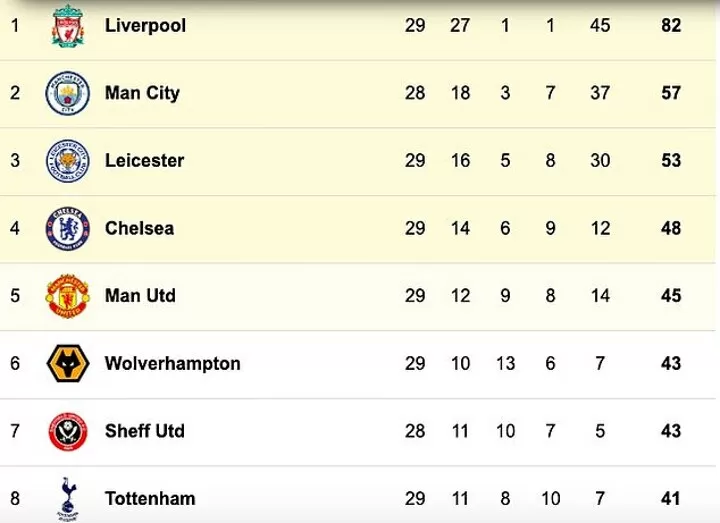Open the Liverpool team link

point(145,25)
